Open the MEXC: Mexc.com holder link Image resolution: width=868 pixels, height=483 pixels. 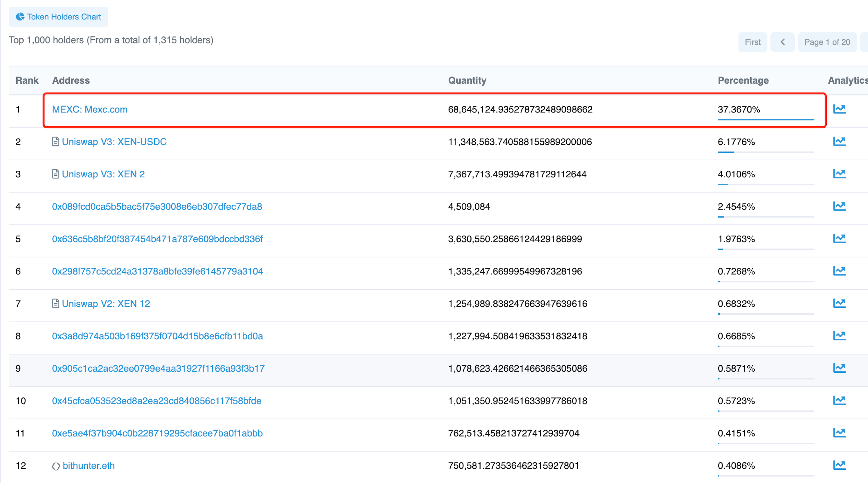(90, 109)
